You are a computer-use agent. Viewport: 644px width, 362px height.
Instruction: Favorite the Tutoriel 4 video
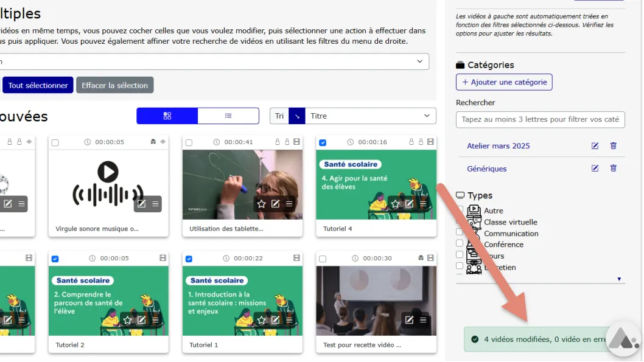[x=395, y=204]
